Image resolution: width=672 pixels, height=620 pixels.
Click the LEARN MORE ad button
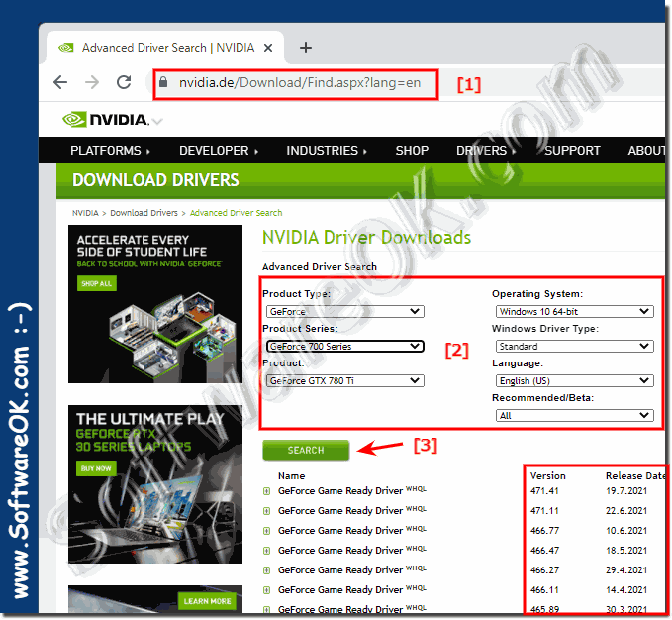pos(208,601)
